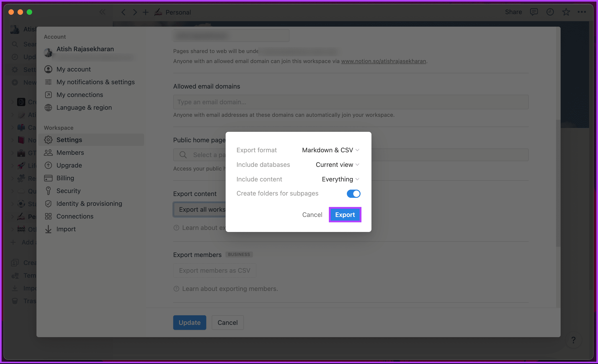Favorite the page with star icon
This screenshot has width=598, height=364.
(x=566, y=12)
